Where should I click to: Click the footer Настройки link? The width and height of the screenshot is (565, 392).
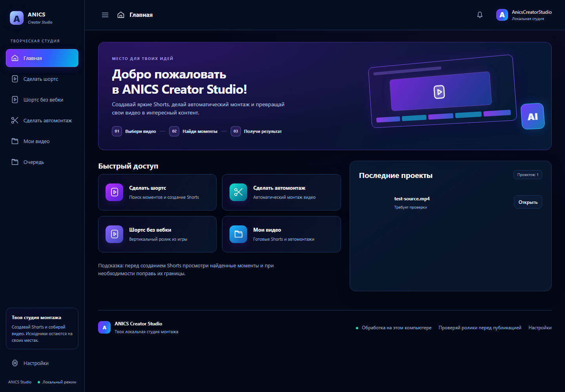click(x=540, y=328)
